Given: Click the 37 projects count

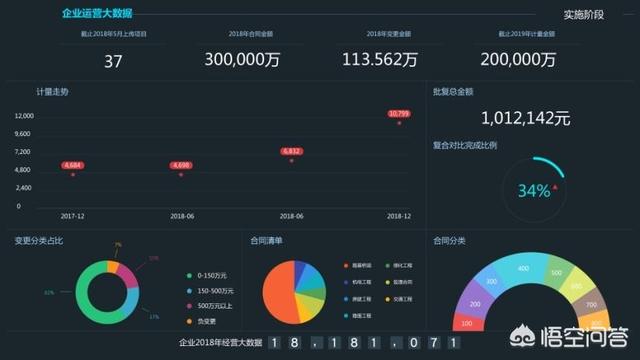Looking at the screenshot, I should [x=113, y=62].
